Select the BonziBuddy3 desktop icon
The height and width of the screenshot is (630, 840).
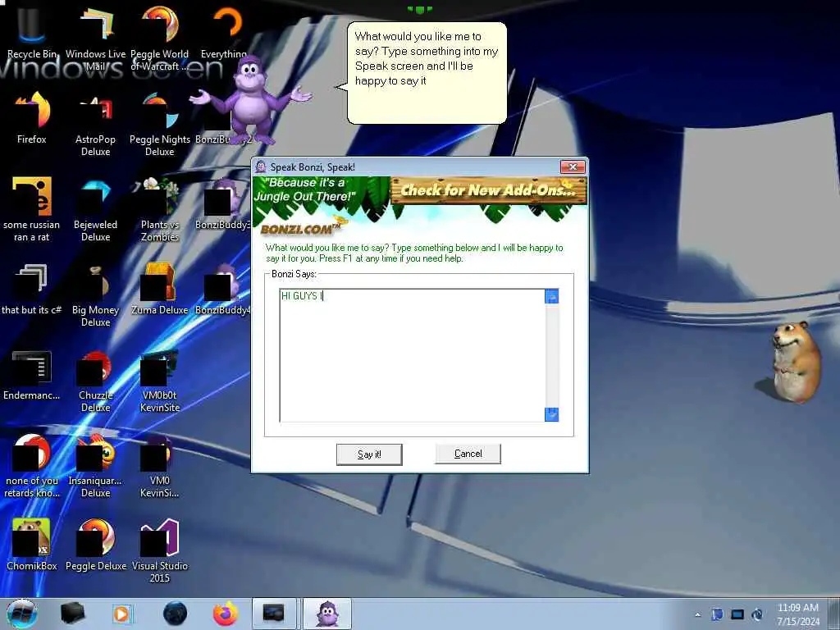point(221,203)
